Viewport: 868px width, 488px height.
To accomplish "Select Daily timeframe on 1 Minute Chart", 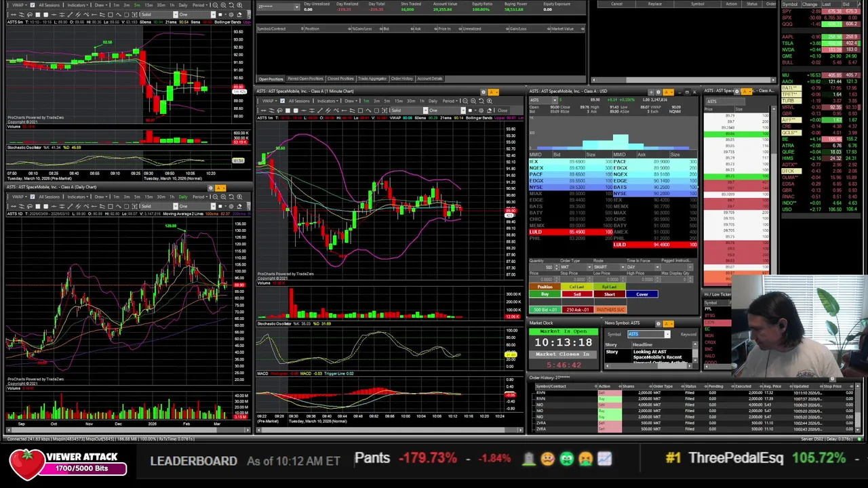I will [433, 101].
